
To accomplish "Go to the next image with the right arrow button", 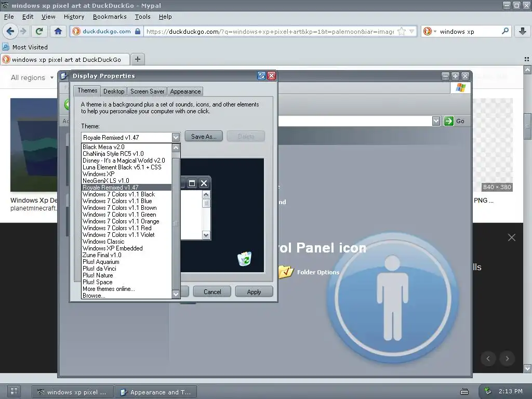I will pos(507,358).
